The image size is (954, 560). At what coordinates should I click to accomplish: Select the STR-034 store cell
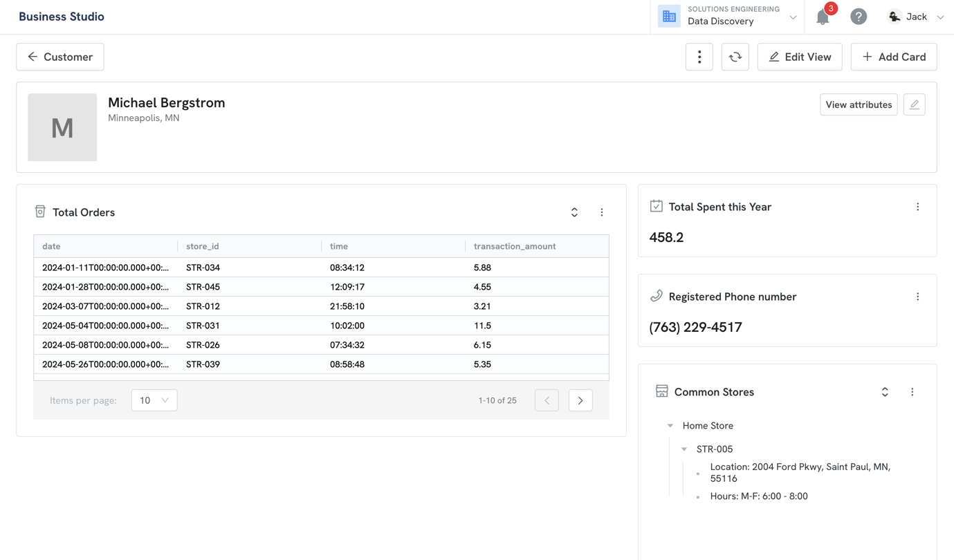(250, 268)
